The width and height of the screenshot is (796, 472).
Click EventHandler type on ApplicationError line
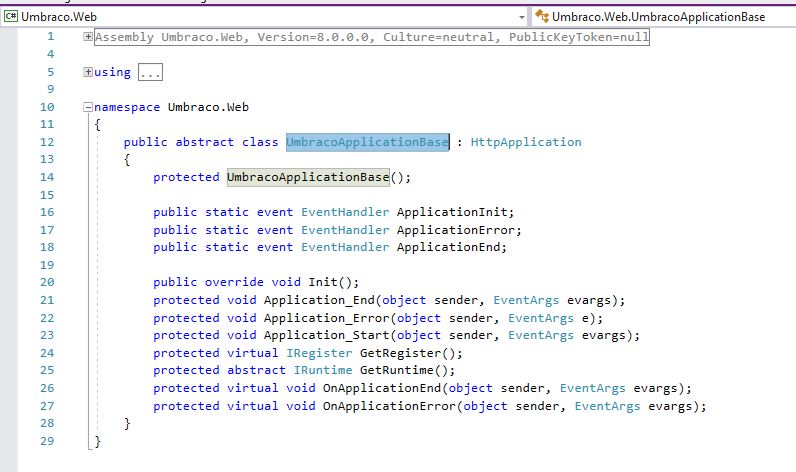(x=345, y=230)
